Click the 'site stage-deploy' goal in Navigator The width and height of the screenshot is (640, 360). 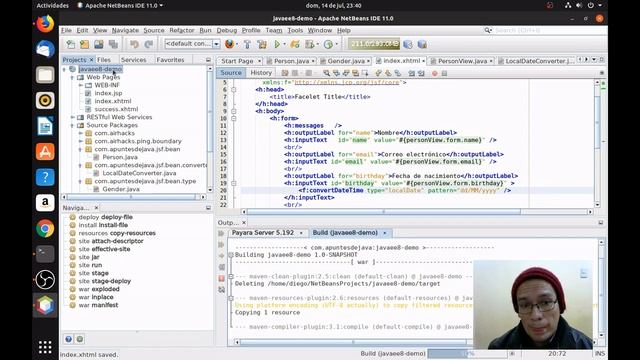pos(104,281)
